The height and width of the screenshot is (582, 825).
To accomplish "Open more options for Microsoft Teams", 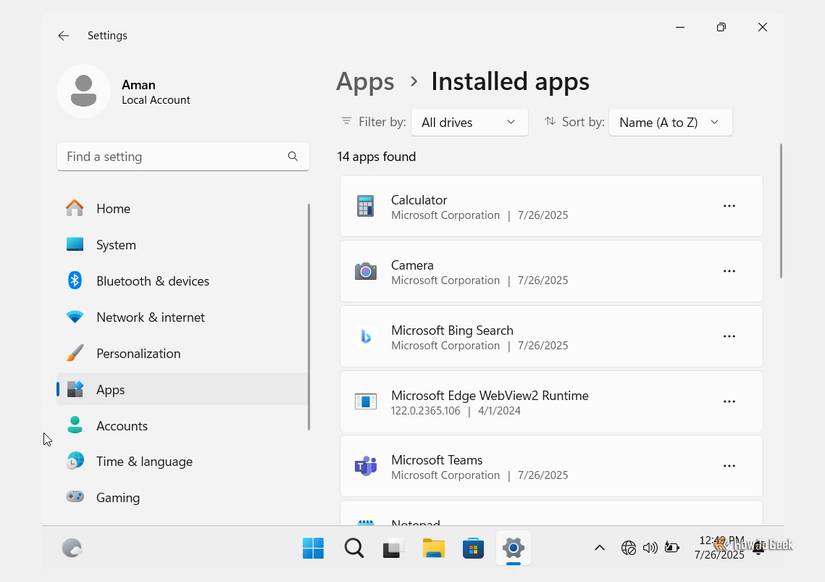I will [x=728, y=466].
